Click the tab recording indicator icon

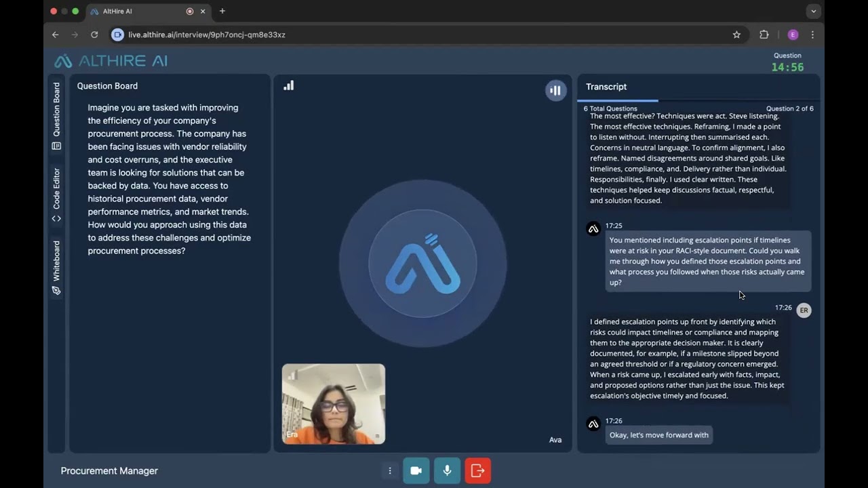(x=190, y=12)
